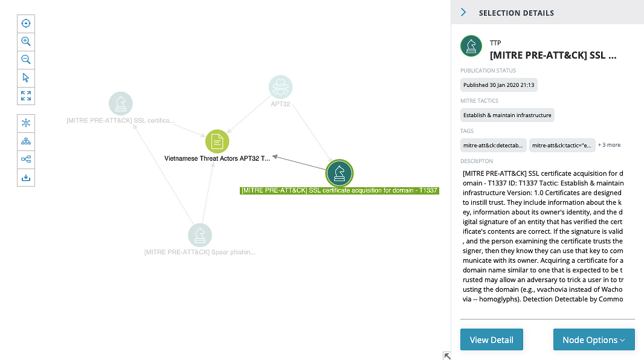
Task: Click the TTP knight icon in Selection Details
Action: (471, 46)
